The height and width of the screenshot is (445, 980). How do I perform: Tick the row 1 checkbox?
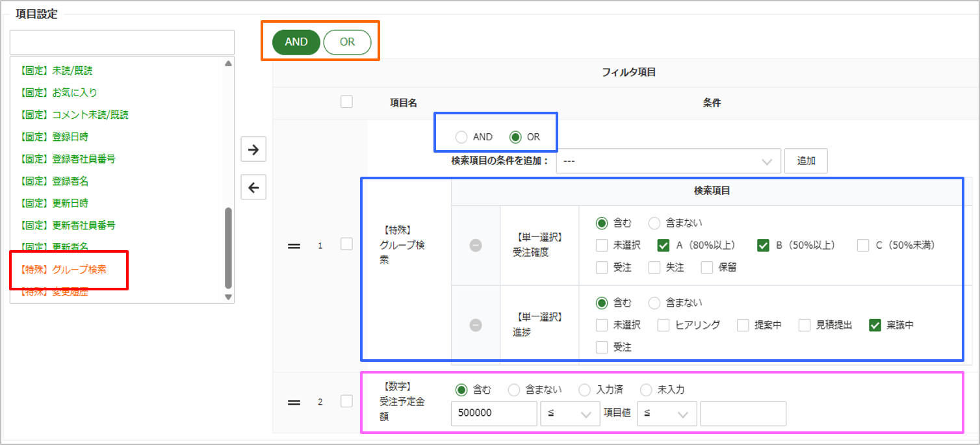[x=346, y=244]
